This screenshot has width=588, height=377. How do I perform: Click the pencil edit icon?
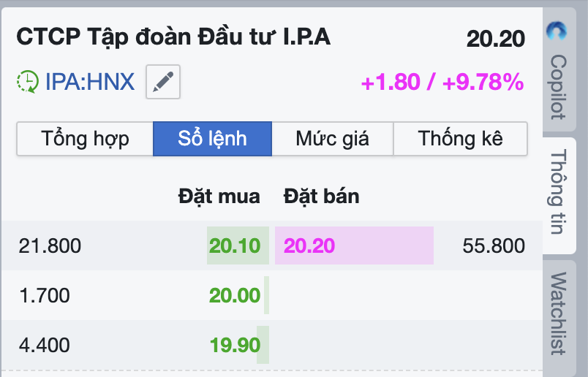(x=163, y=81)
